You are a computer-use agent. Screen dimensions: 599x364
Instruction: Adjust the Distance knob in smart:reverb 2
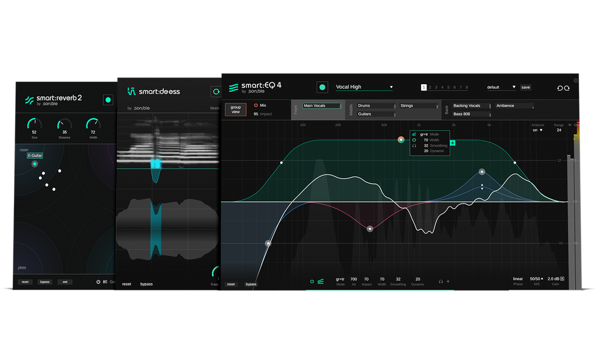(x=64, y=124)
